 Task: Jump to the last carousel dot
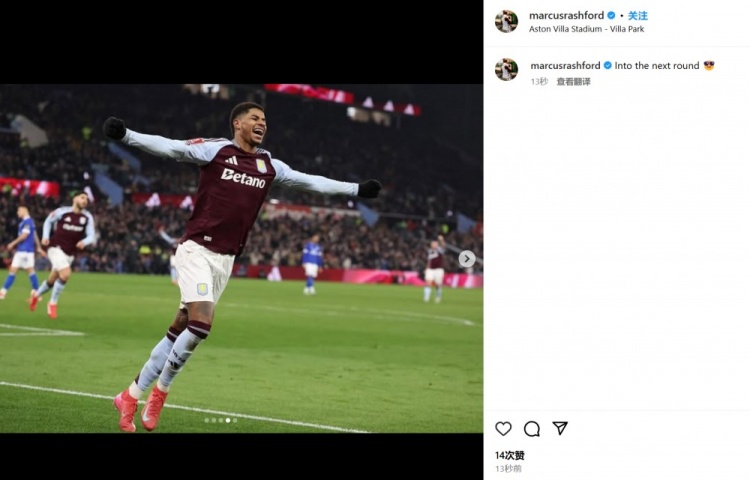[x=235, y=420]
